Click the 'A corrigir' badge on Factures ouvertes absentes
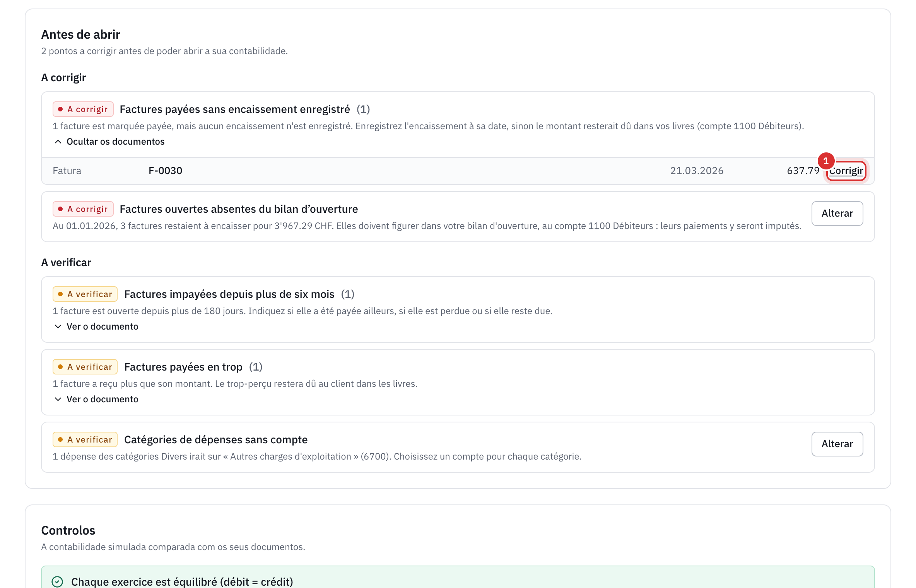916x588 pixels. click(x=83, y=209)
